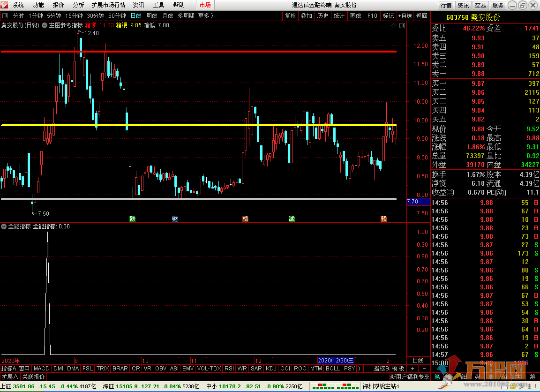Open the 功能 menu
The image size is (540, 392).
click(x=38, y=5)
